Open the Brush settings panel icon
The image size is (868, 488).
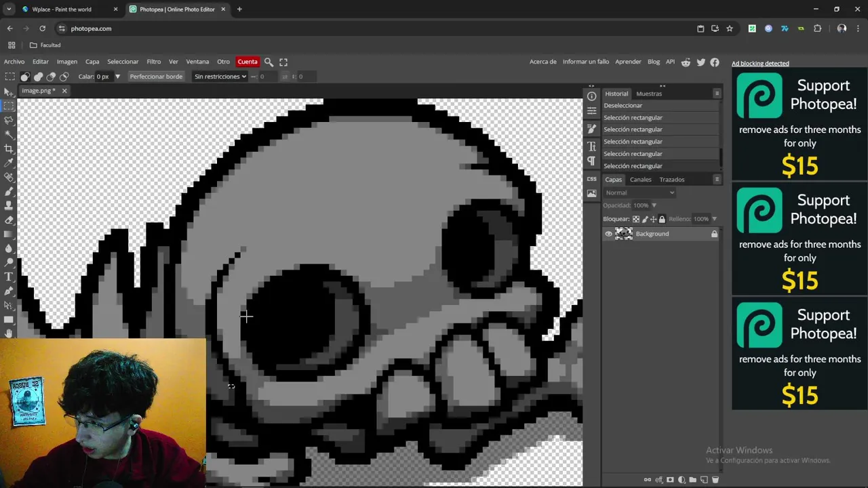pos(592,129)
